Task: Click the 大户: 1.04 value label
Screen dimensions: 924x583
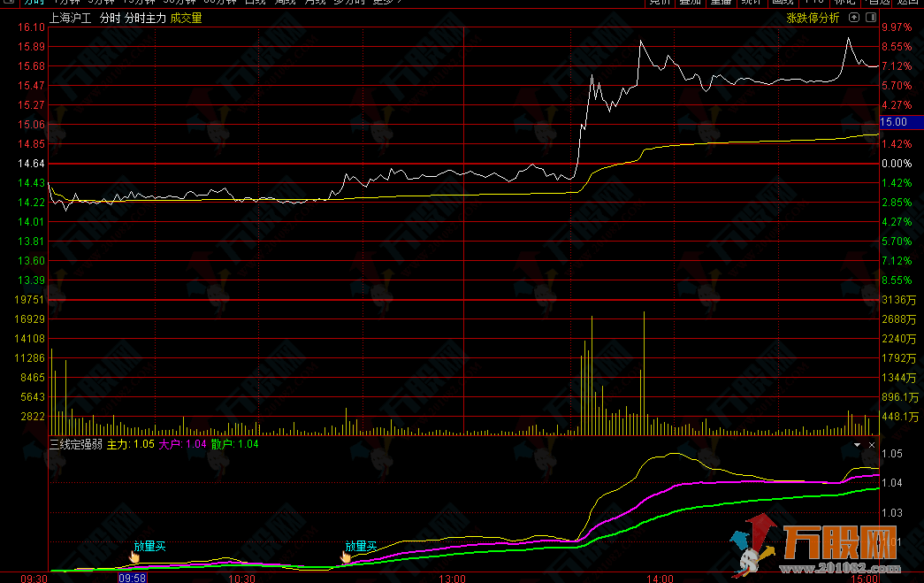Action: pos(182,444)
